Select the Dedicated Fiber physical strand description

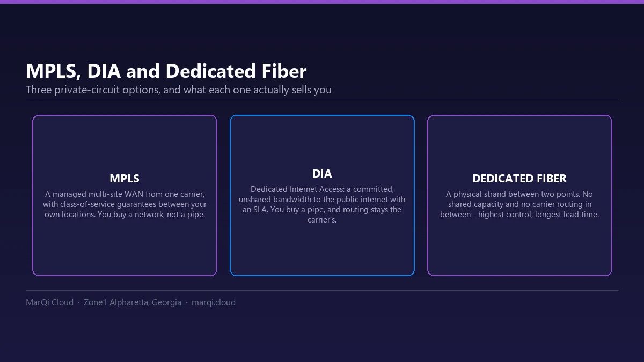(519, 204)
